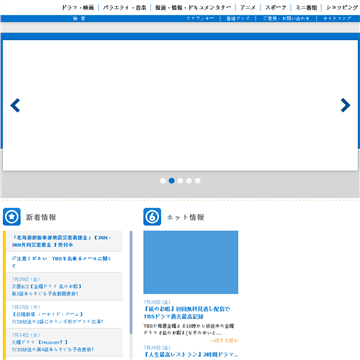
Task: Open the アニメ menu
Action: point(248,7)
